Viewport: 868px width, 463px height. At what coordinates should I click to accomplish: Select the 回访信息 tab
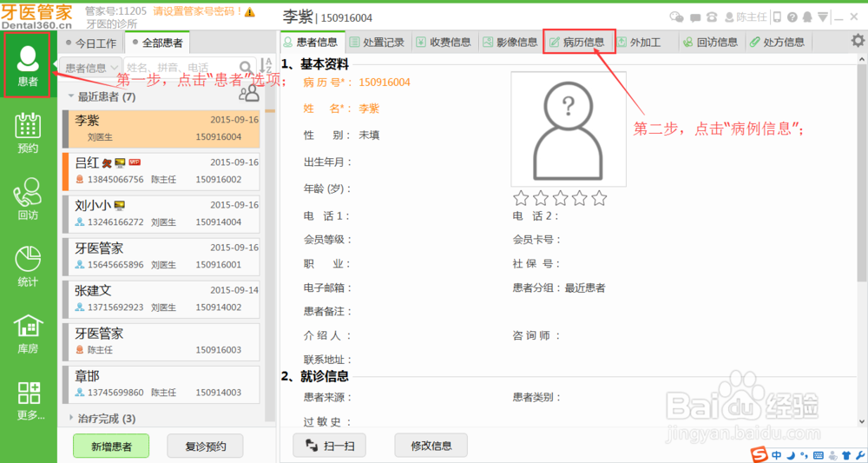[x=710, y=42]
